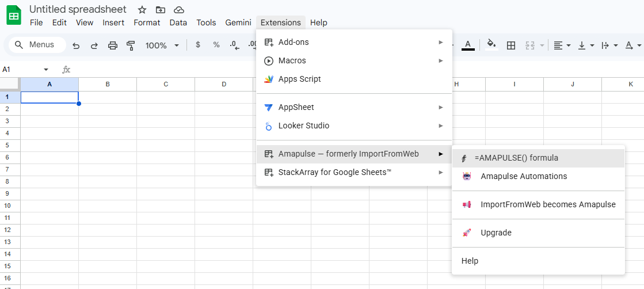Open the borders grid icon
Viewport: 644px width, 289px height.
pyautogui.click(x=511, y=45)
